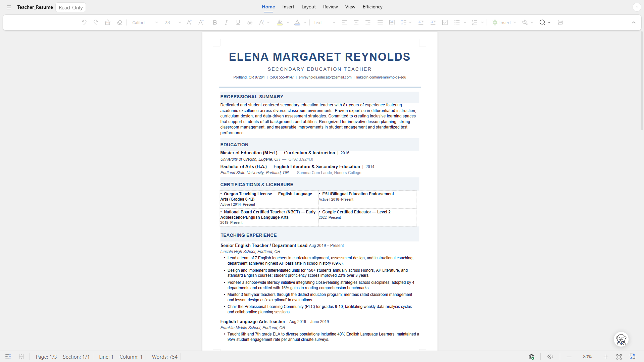Screen dimensions: 644x362
Task: Open the font size 28 dropdown
Action: click(x=172, y=22)
